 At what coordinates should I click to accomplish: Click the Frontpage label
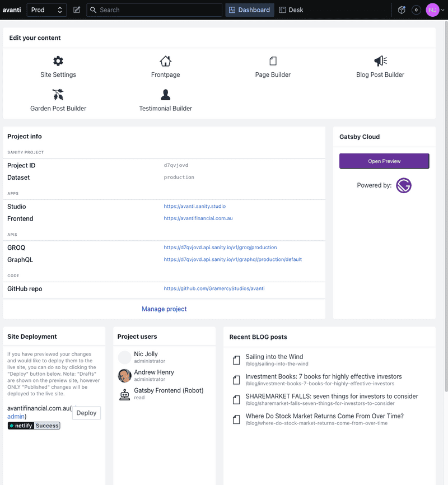(x=166, y=74)
